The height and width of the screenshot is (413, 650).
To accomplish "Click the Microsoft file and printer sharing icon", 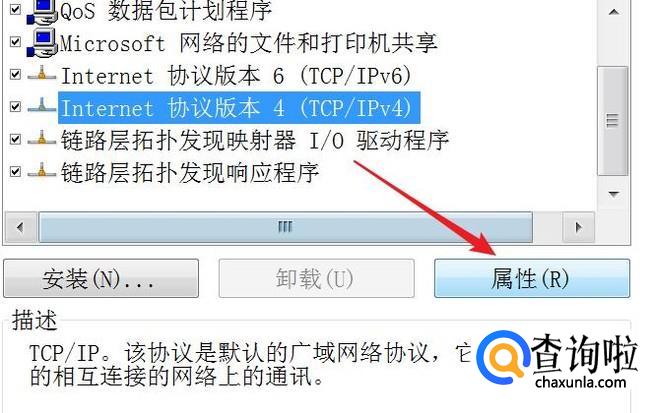I will coord(42,43).
